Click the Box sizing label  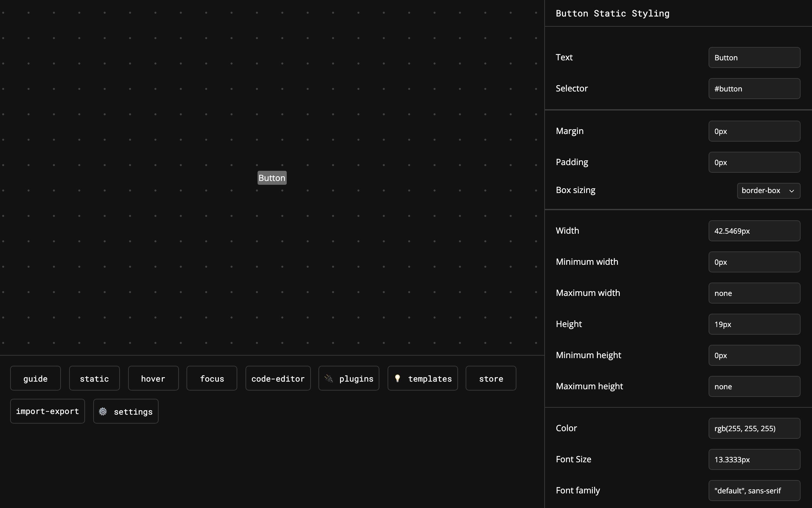[575, 190]
